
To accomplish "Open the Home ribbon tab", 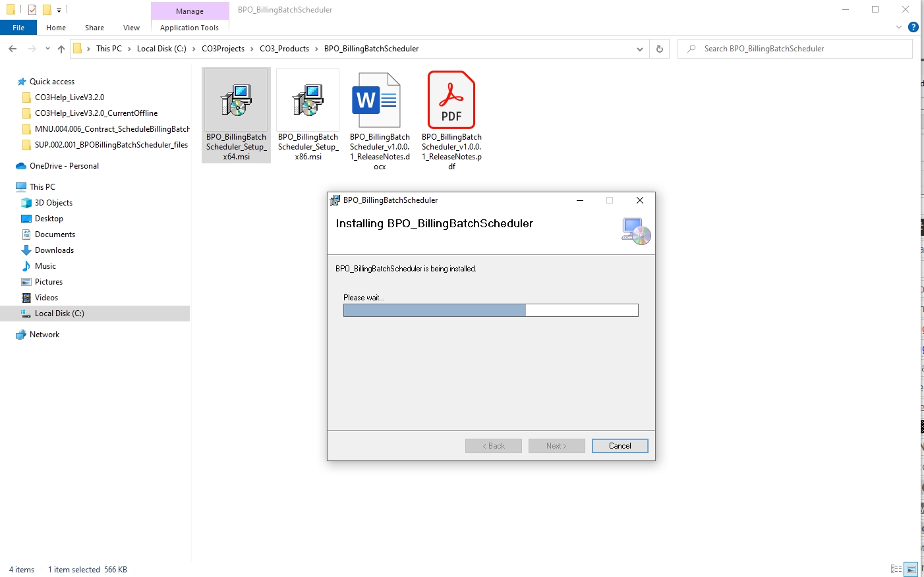I will (x=56, y=28).
